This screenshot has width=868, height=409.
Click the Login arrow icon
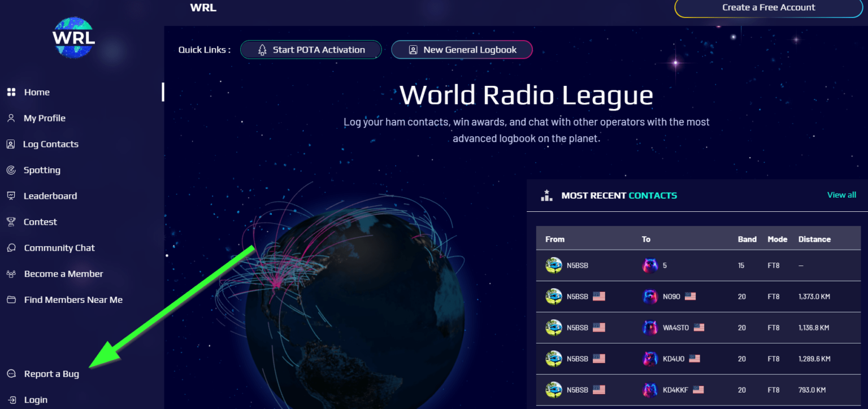(11, 399)
